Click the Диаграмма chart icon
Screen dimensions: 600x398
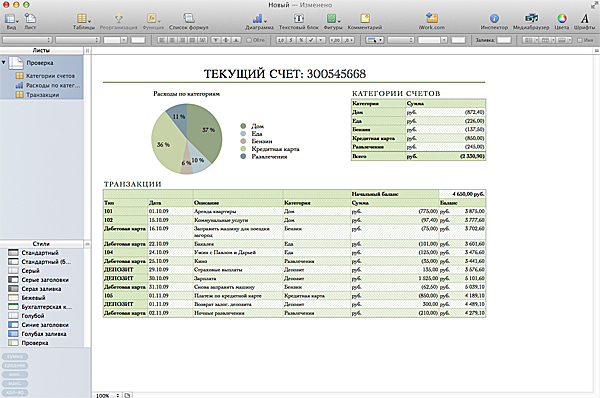(259, 21)
